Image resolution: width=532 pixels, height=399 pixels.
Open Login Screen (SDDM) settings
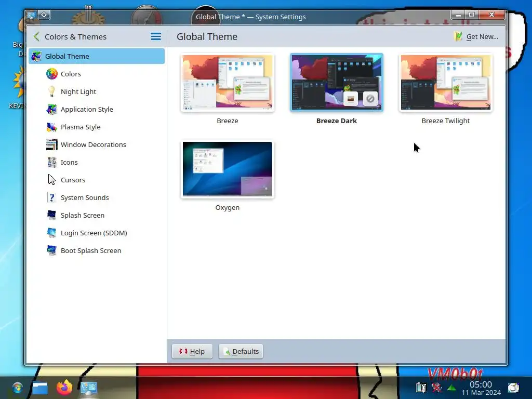point(96,233)
